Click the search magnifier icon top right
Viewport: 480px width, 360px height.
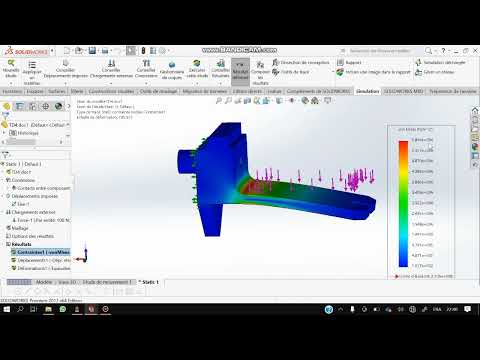tap(428, 51)
